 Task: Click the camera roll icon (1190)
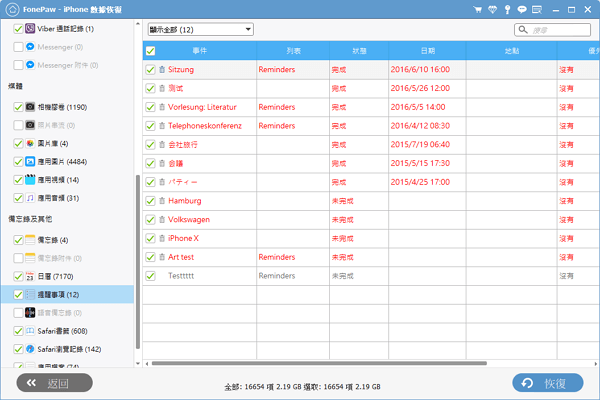(x=30, y=107)
